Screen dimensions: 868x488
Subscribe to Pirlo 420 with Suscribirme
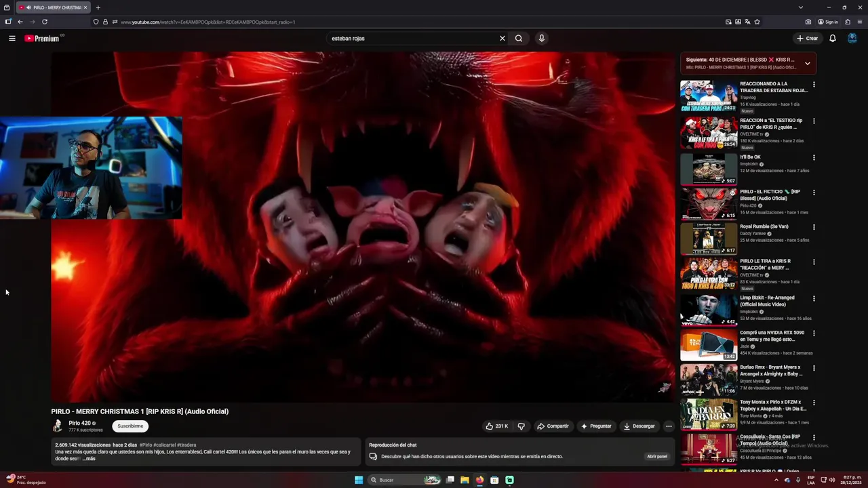point(130,426)
